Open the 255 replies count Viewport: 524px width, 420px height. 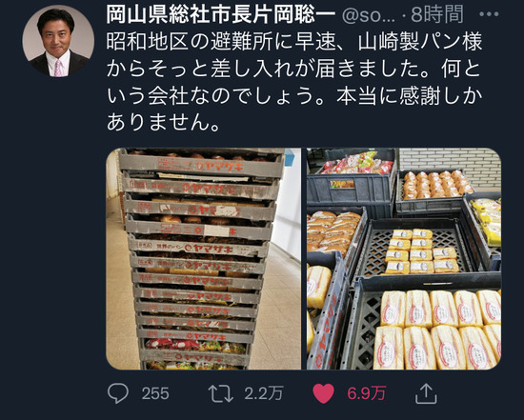tap(155, 393)
